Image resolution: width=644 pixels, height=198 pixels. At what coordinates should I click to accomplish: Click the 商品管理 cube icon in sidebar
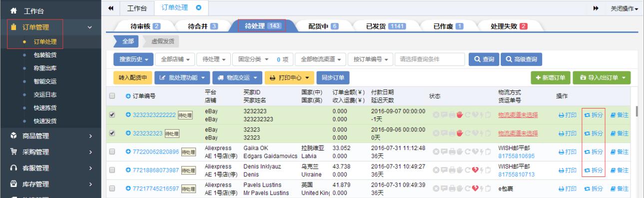pyautogui.click(x=14, y=135)
